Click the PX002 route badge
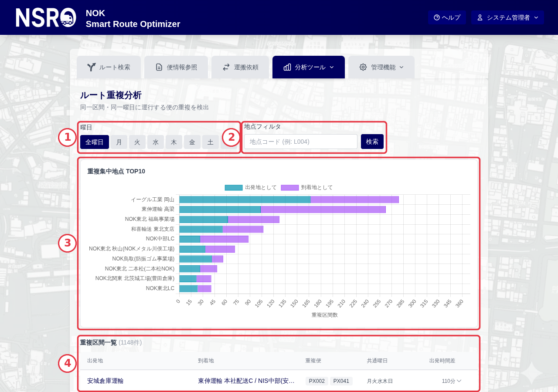The image size is (558, 392). click(317, 381)
